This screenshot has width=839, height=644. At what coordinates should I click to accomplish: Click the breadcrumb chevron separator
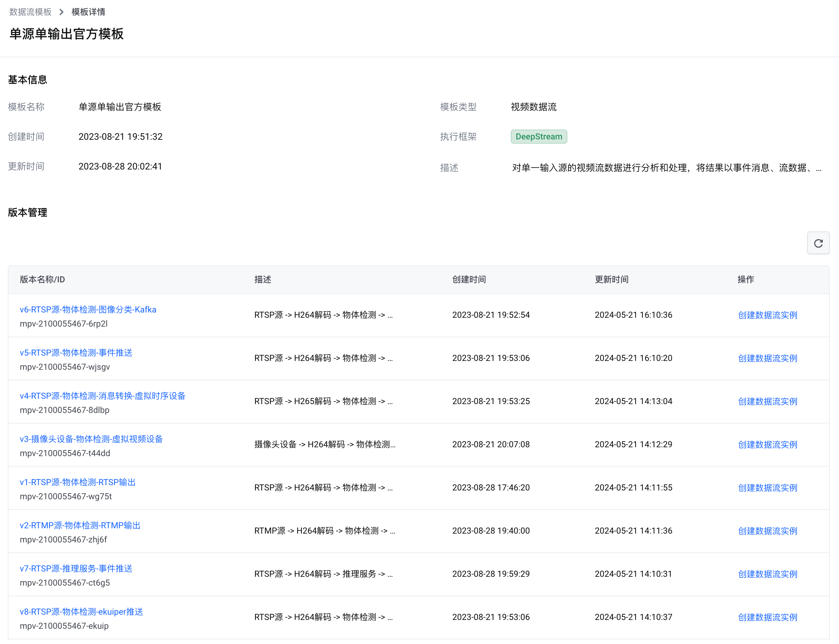point(61,12)
